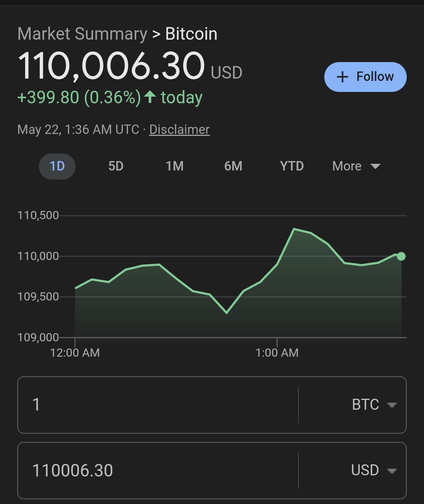Click the current price dot on chart
The width and height of the screenshot is (424, 504).
[401, 256]
